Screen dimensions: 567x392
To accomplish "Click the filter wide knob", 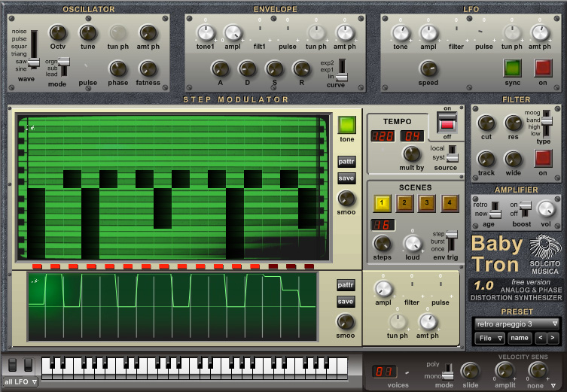I will click(x=513, y=159).
